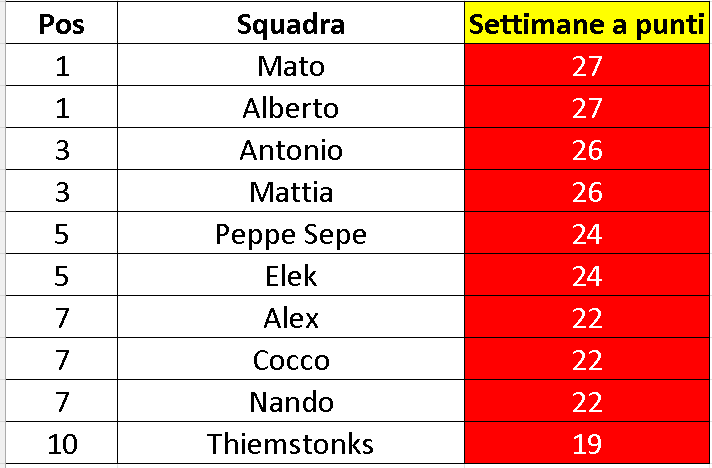Select the Alex team cell

click(x=291, y=318)
